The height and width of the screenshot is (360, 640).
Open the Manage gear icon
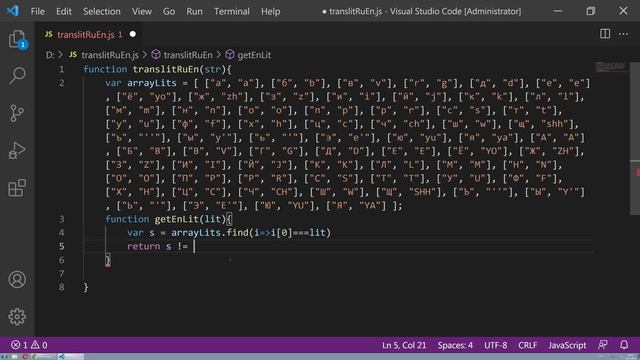[17, 316]
